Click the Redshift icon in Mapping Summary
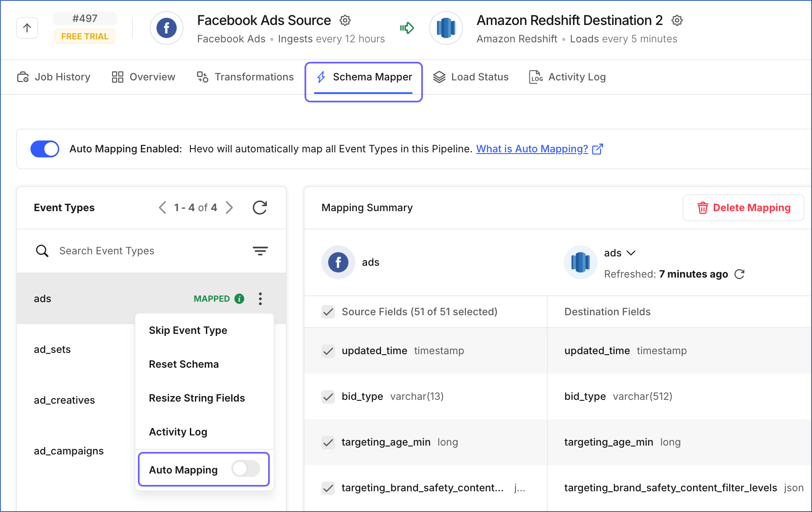 pos(581,262)
